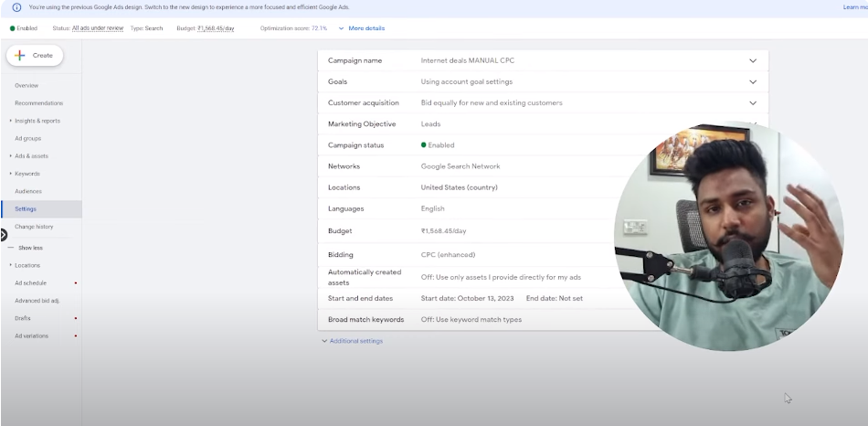The image size is (868, 426).
Task: Click the green Enabled status dot
Action: coord(12,28)
